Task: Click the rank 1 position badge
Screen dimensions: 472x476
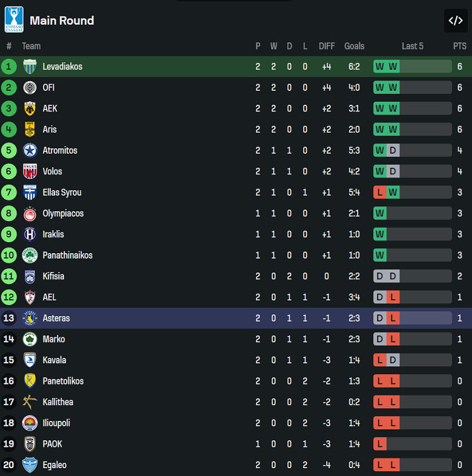Action: coord(9,67)
